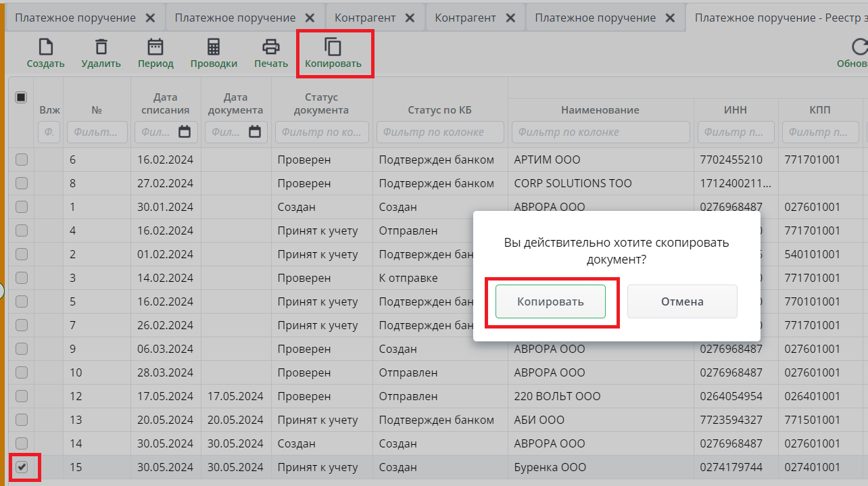This screenshot has width=868, height=486.
Task: Check the checkbox for row number 6
Action: [22, 160]
